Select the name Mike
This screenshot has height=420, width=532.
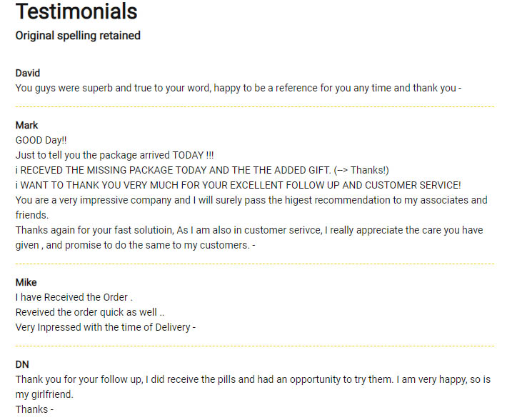(x=26, y=283)
